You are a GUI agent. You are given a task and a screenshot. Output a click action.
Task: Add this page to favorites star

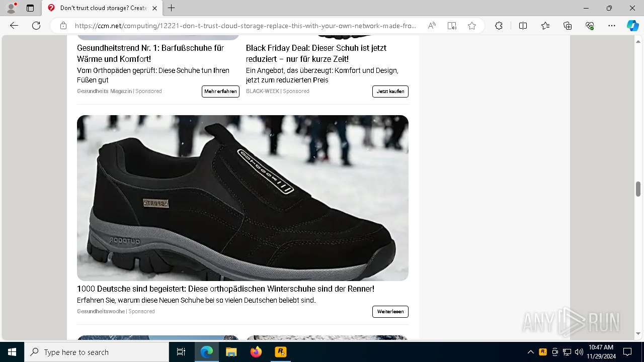point(472,26)
